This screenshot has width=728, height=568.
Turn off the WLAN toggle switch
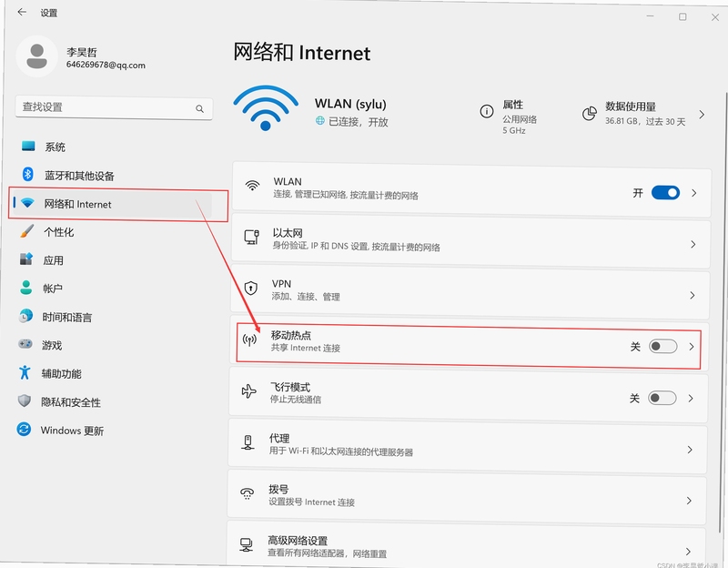tap(665, 193)
